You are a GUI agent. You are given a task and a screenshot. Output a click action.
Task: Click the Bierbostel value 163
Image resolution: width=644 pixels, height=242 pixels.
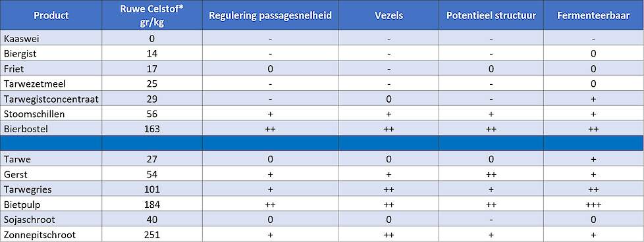pyautogui.click(x=152, y=129)
